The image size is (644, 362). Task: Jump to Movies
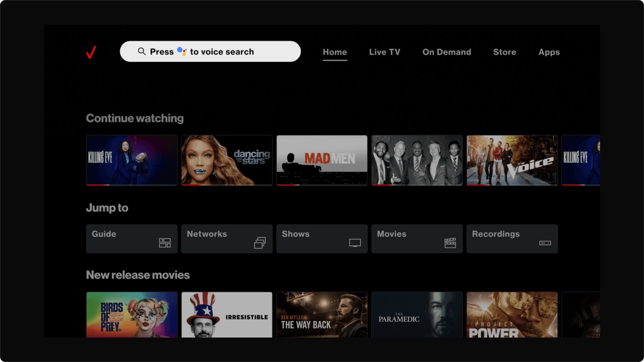click(x=417, y=239)
